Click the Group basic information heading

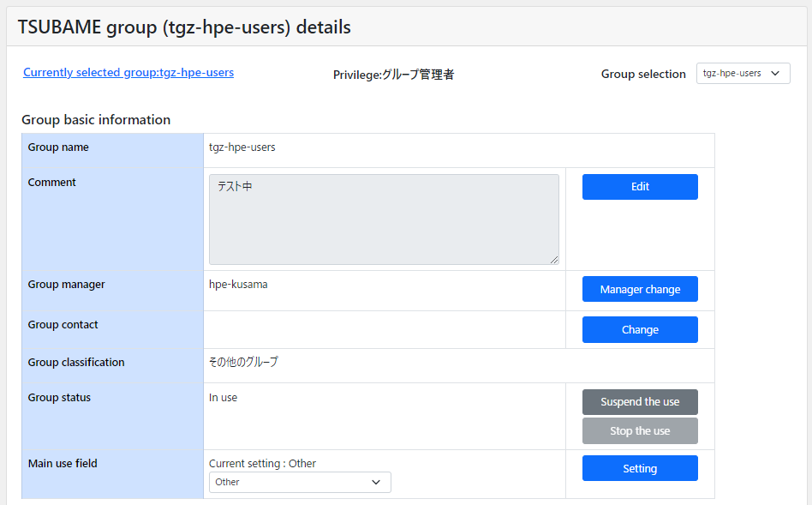pos(96,120)
